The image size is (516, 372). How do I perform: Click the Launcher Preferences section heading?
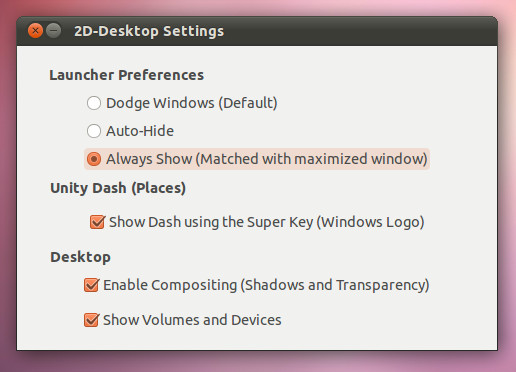pyautogui.click(x=127, y=75)
